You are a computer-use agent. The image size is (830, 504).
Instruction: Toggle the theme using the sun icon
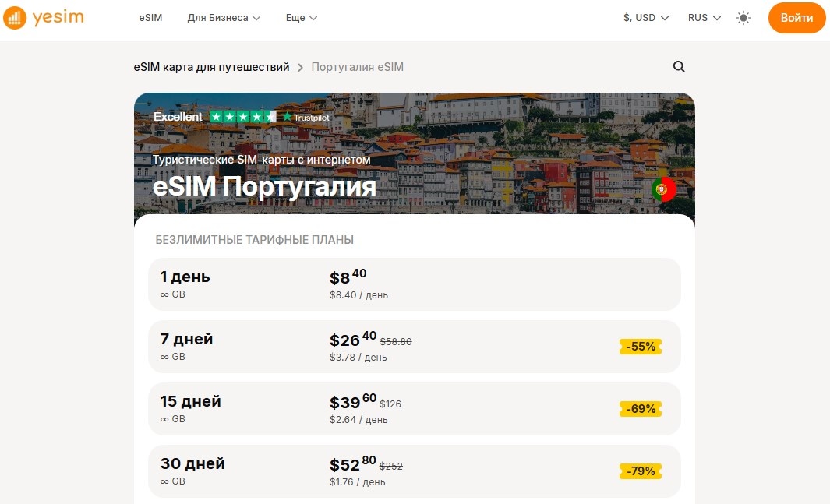(743, 17)
